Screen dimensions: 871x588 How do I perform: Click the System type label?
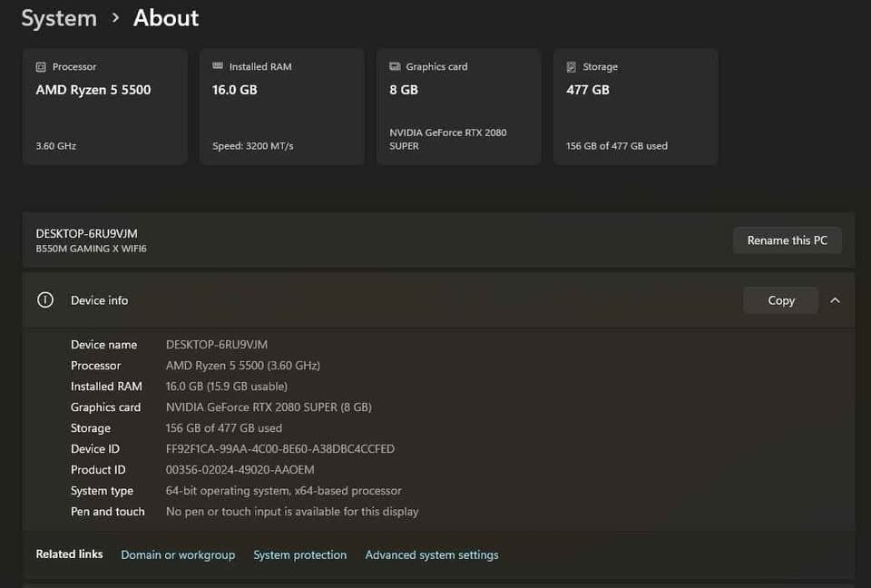pyautogui.click(x=103, y=491)
